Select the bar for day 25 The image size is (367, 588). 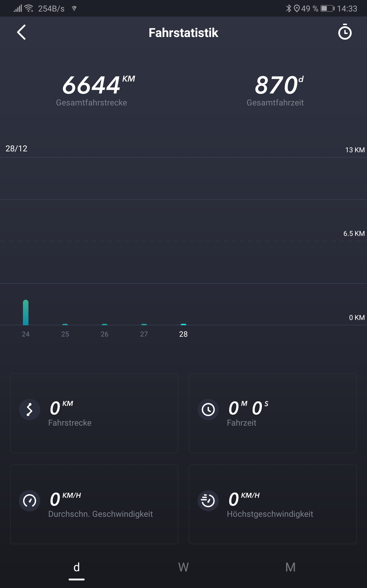click(x=65, y=324)
